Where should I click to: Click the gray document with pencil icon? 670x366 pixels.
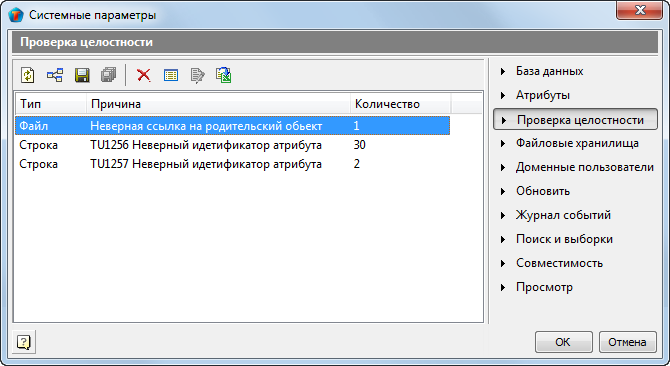pos(197,76)
